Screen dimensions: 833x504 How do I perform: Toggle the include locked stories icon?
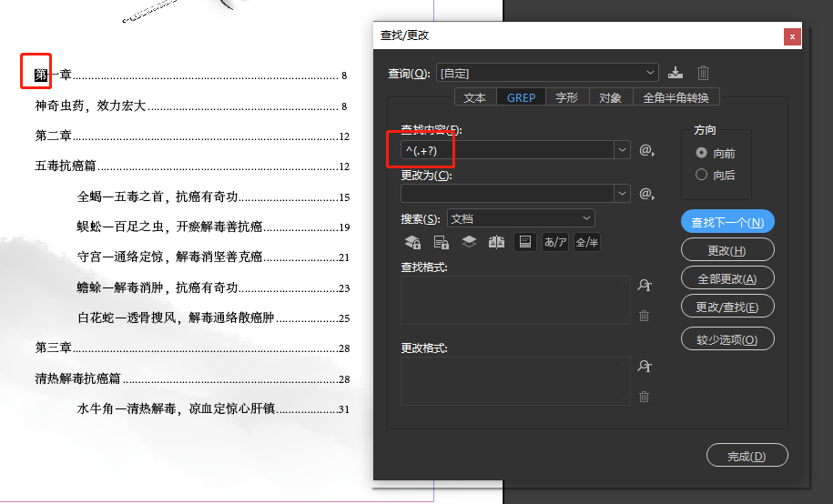click(x=441, y=242)
